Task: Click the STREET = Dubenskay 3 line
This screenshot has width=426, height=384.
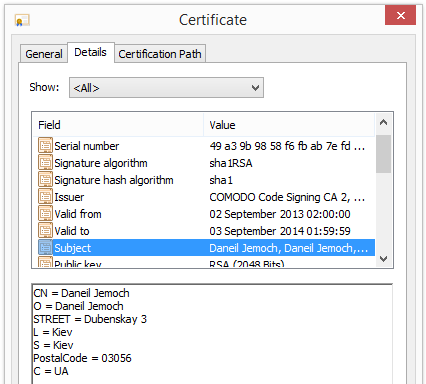Action: (90, 319)
